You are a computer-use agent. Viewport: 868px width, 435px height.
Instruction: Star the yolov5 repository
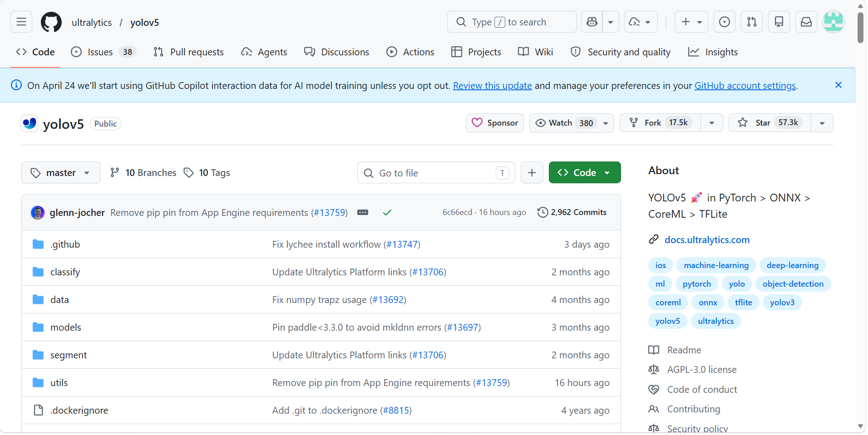(770, 123)
